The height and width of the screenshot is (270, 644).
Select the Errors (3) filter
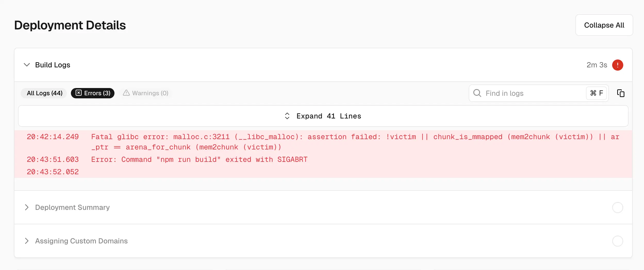click(93, 93)
